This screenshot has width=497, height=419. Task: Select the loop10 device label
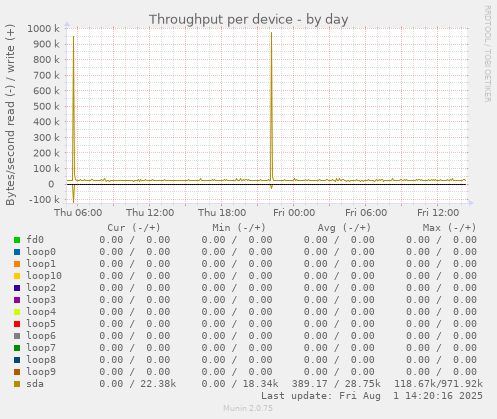(44, 276)
